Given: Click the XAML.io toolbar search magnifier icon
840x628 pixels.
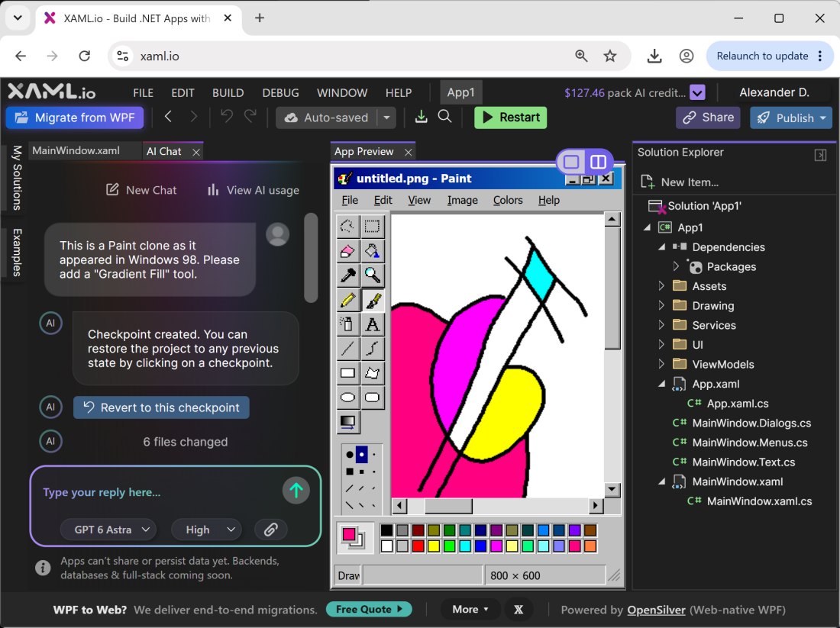Looking at the screenshot, I should pyautogui.click(x=444, y=117).
